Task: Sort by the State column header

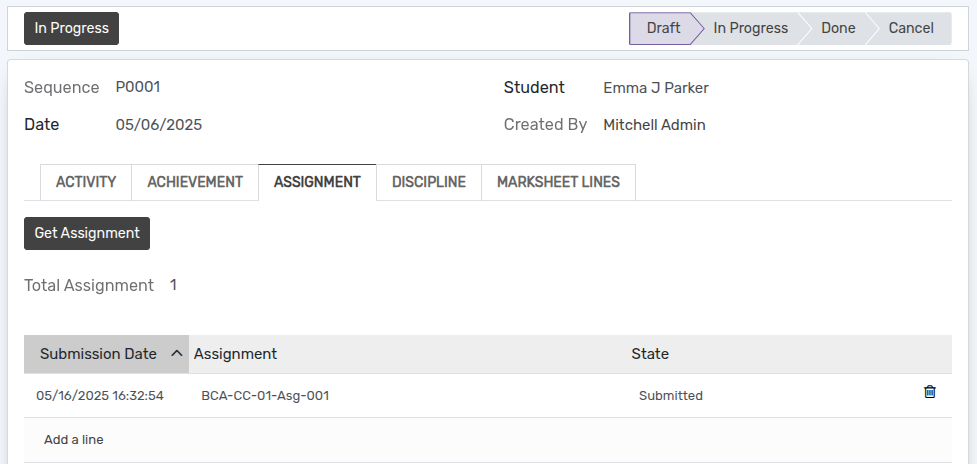Action: coord(650,354)
